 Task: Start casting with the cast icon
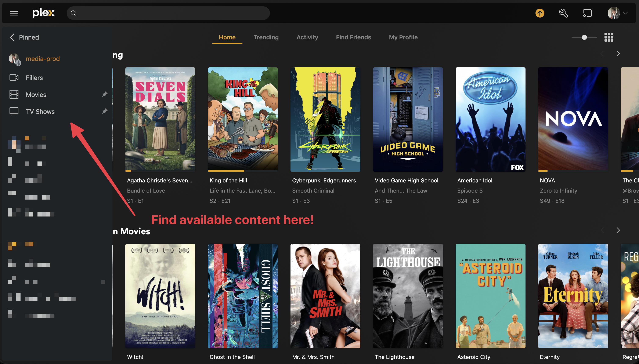coord(587,13)
